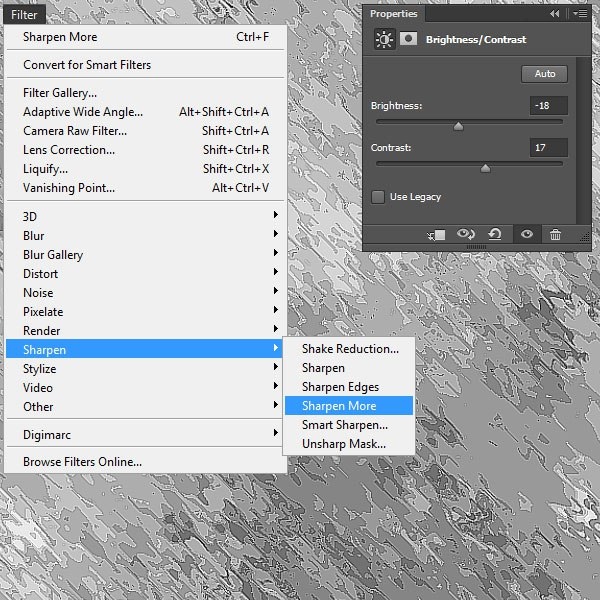Click view previous state eye-arrow icon
600x600 pixels.
click(465, 234)
